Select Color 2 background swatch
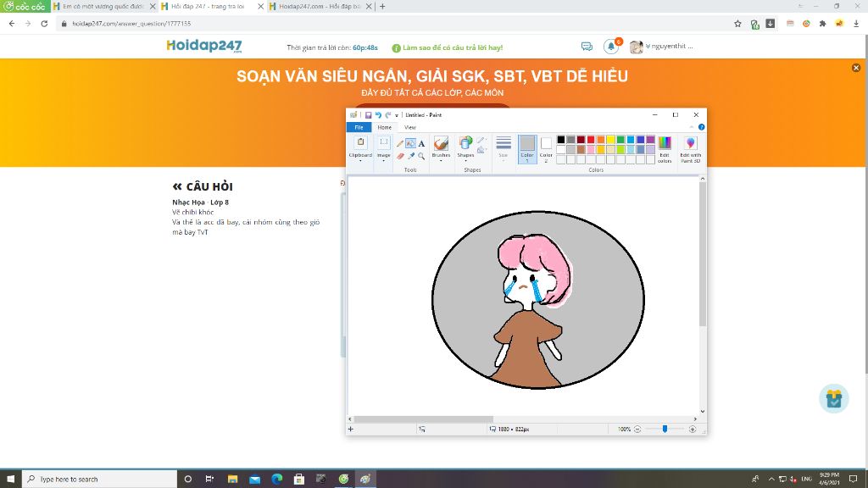Viewport: 868px width, 488px height. (546, 149)
